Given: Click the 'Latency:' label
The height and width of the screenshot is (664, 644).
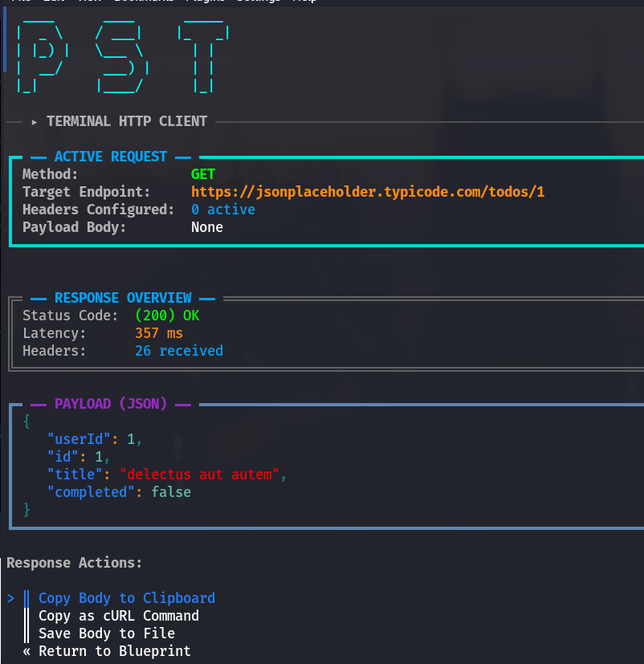Looking at the screenshot, I should pos(54,333).
